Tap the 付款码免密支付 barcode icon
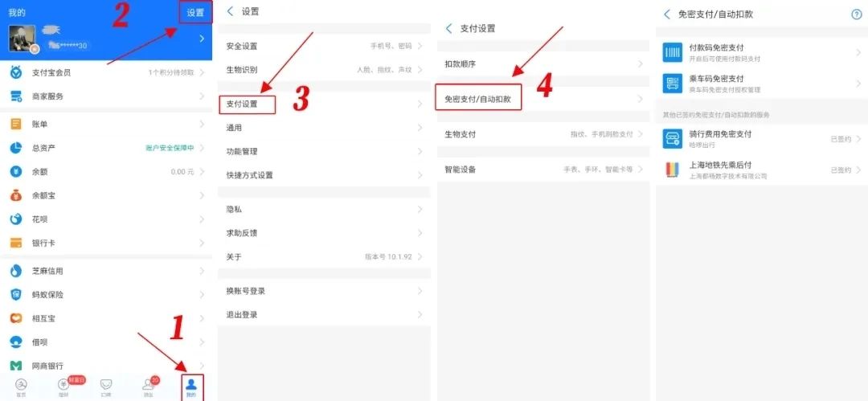Screen dimensions: 868x401 click(x=673, y=52)
